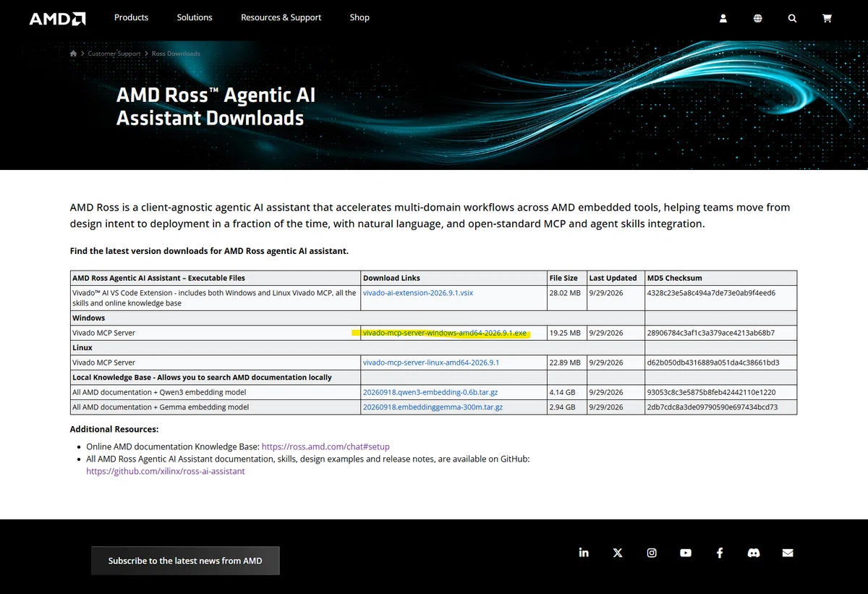Open the X social icon
The width and height of the screenshot is (868, 594).
tap(618, 553)
